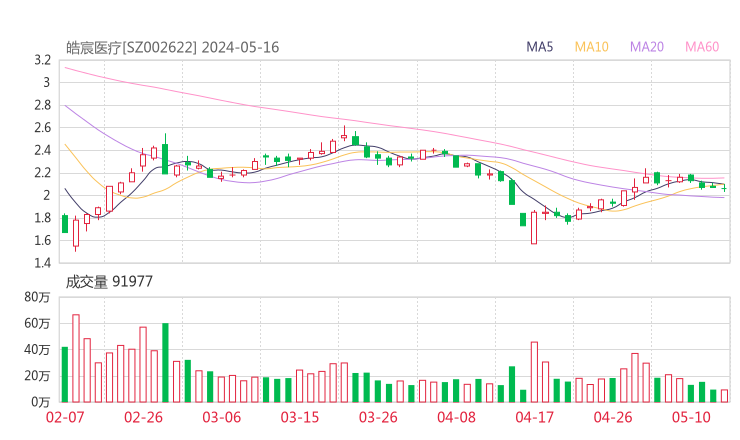
Task: Click the 2.6 price axis label
Action: (x=42, y=127)
